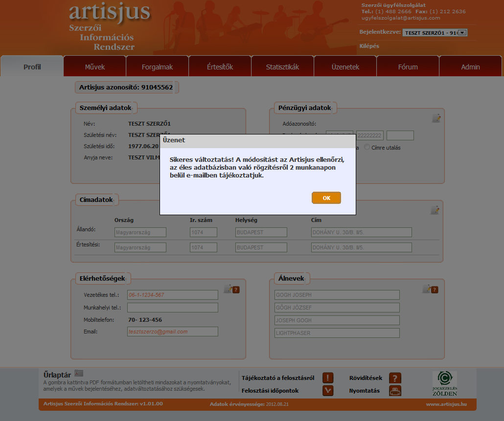Viewport: 504px width, 421px height.
Task: Go to the Forgalmak tab
Action: (157, 67)
